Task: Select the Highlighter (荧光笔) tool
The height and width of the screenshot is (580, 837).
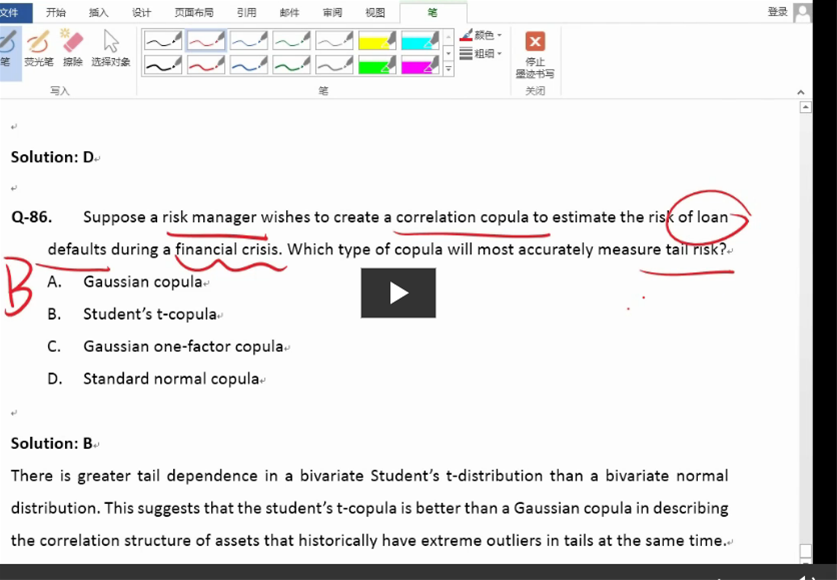Action: pos(38,47)
